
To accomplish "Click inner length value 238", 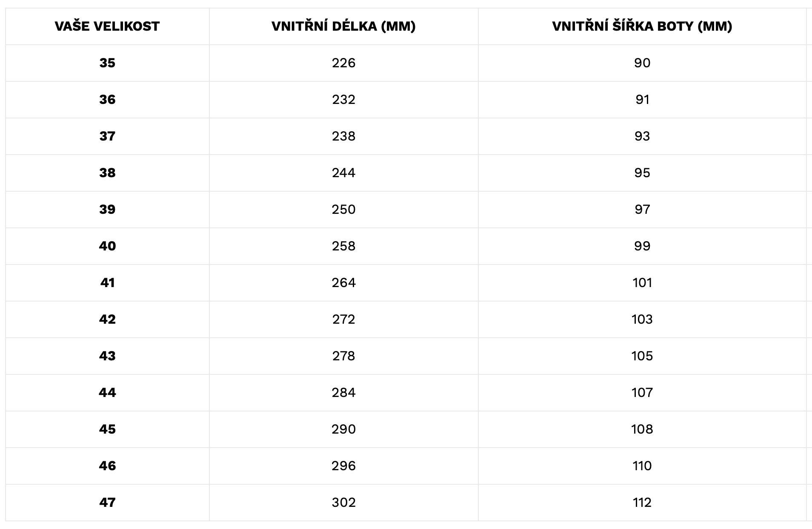I will point(343,136).
